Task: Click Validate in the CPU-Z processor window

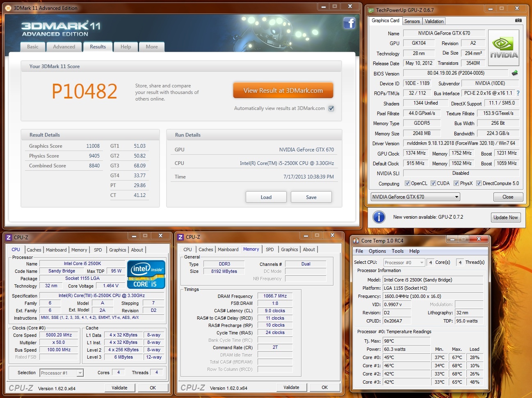Action: point(119,388)
